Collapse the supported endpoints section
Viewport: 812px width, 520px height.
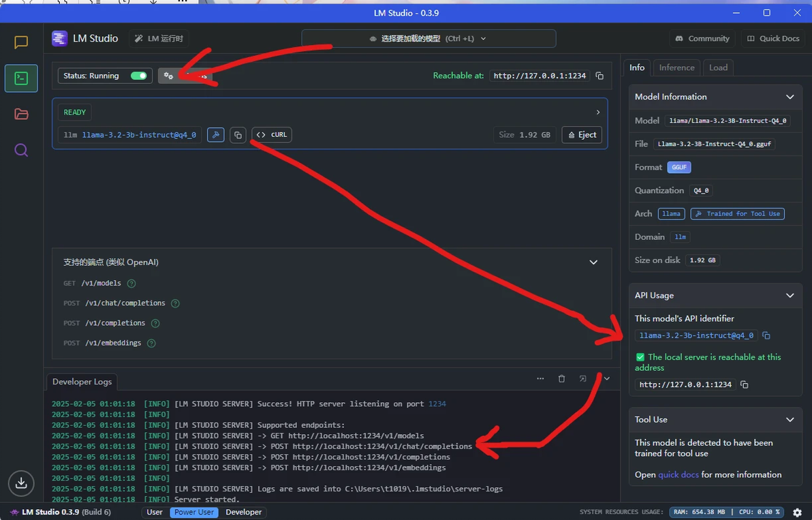point(593,262)
